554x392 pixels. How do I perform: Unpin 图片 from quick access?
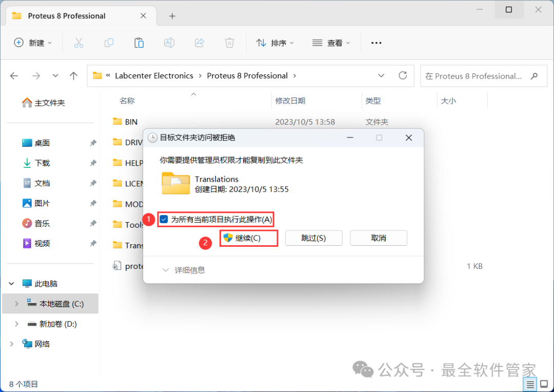pos(93,203)
